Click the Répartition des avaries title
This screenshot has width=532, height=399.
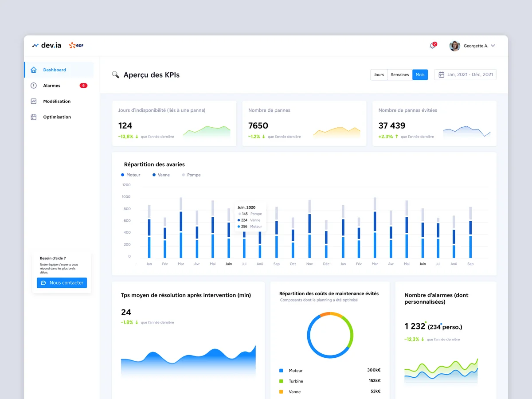[x=154, y=164]
